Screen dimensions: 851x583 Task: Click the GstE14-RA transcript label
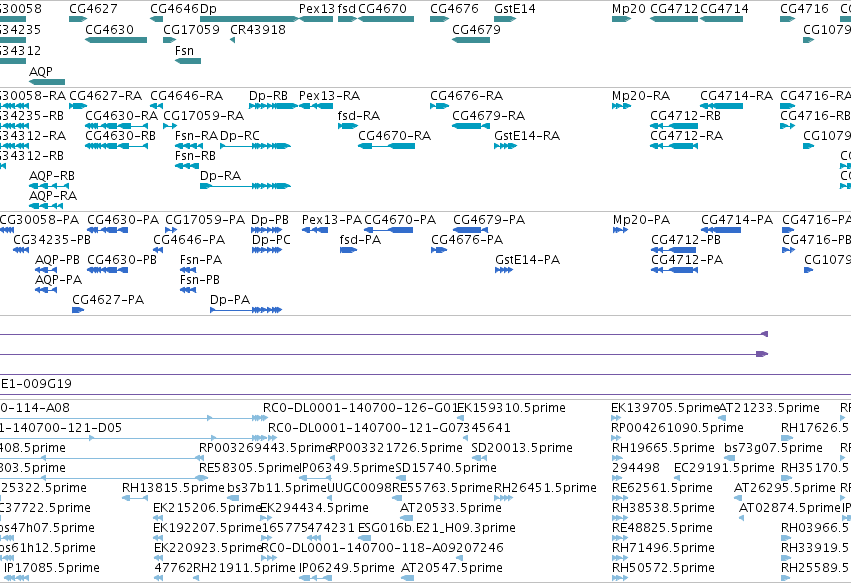coord(527,136)
